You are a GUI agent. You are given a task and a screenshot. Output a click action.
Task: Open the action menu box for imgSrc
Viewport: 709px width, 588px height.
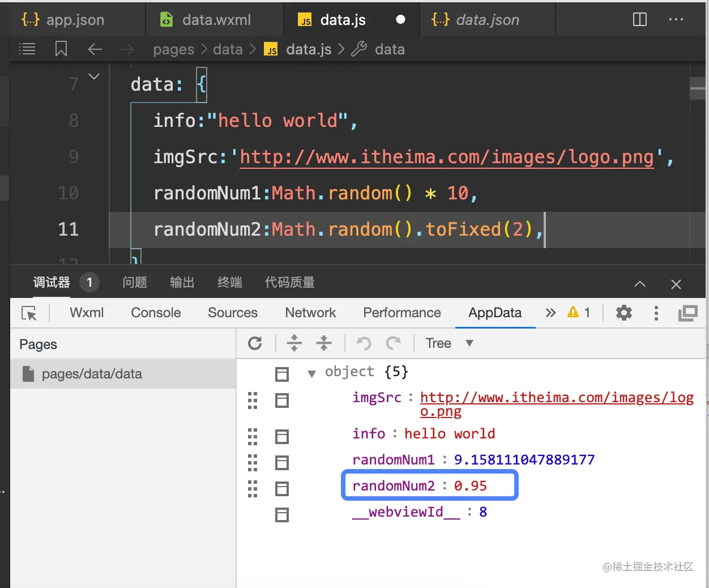click(281, 400)
